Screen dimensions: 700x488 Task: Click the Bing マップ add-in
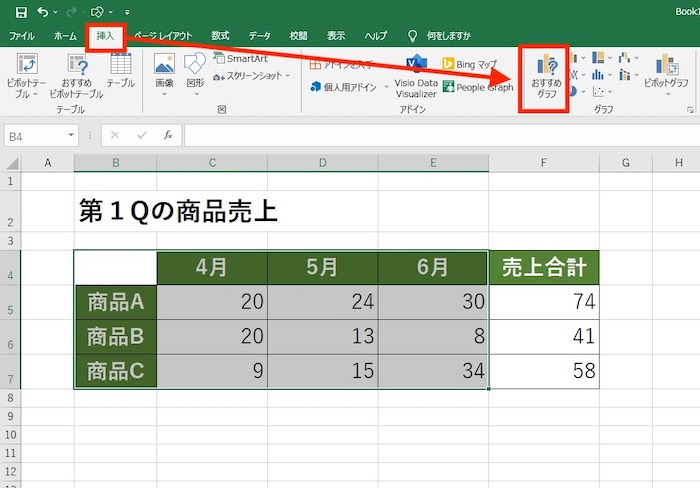click(470, 64)
